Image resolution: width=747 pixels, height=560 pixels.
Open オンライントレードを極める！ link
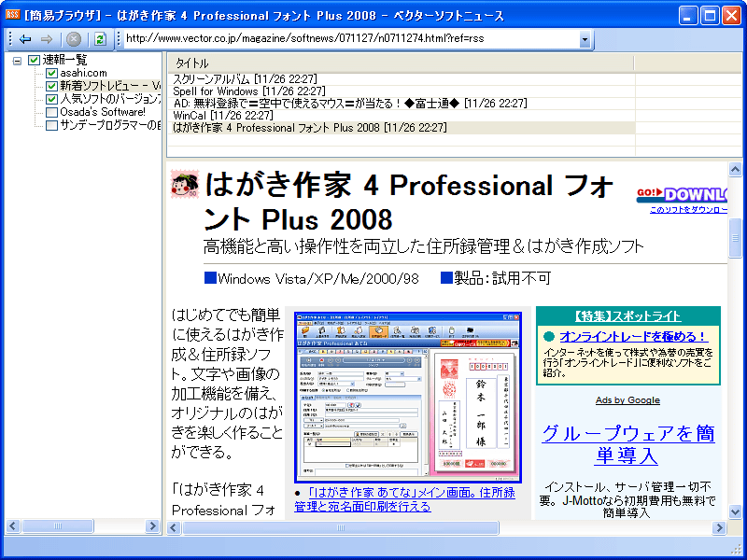tap(633, 336)
